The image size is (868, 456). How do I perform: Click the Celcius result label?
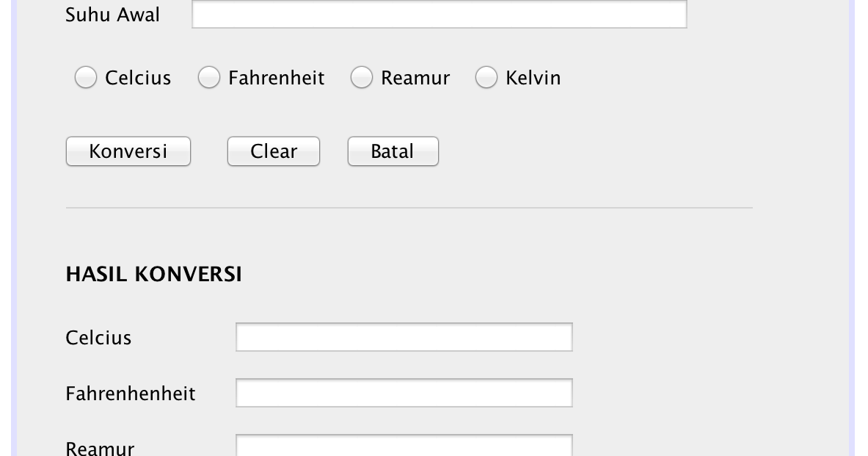pos(98,338)
